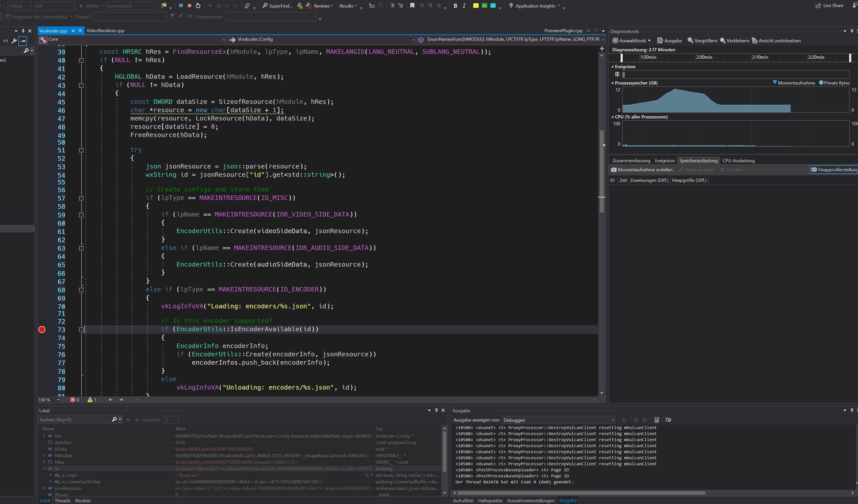Apply Bold formatting button in toolbar
This screenshot has width=858, height=504.
455,6
